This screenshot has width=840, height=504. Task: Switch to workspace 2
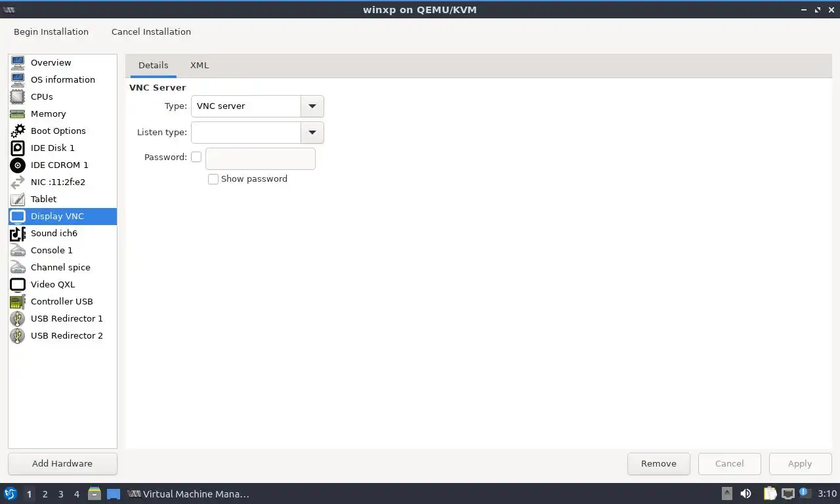(x=45, y=494)
